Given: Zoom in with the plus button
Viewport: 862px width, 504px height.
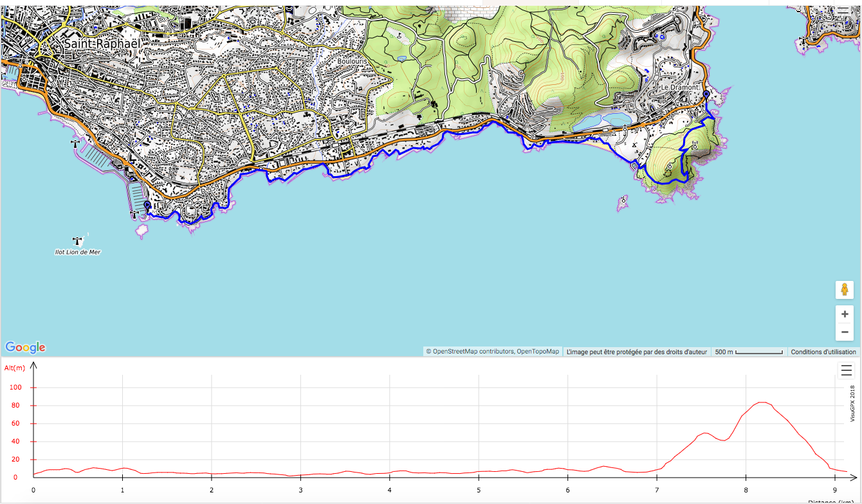Looking at the screenshot, I should pyautogui.click(x=845, y=314).
